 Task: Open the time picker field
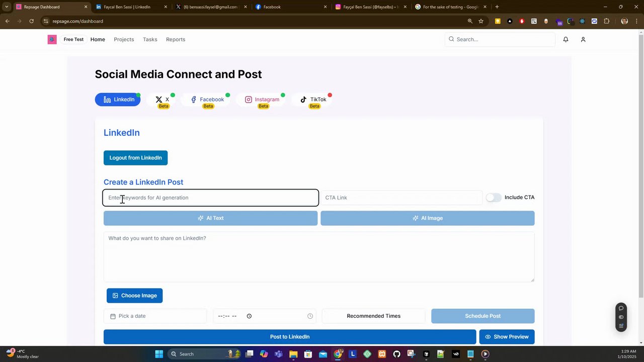tap(265, 316)
